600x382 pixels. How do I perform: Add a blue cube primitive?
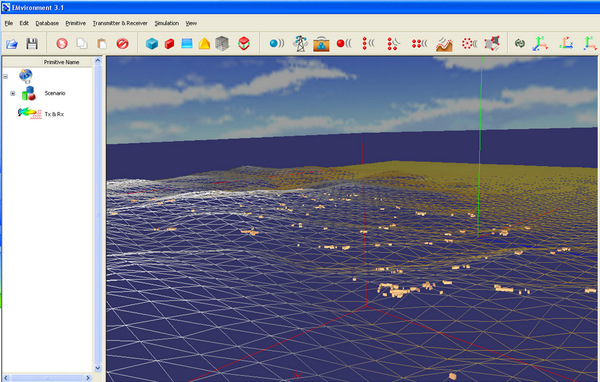point(152,44)
